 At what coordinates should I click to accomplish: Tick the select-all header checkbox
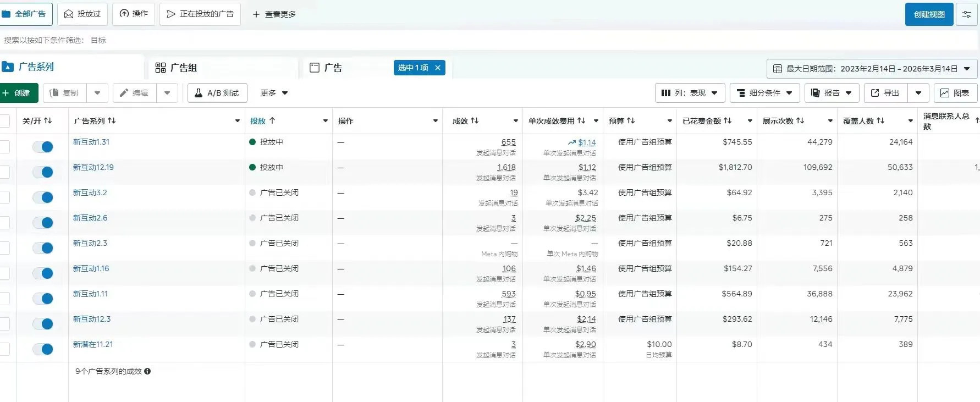tap(4, 121)
